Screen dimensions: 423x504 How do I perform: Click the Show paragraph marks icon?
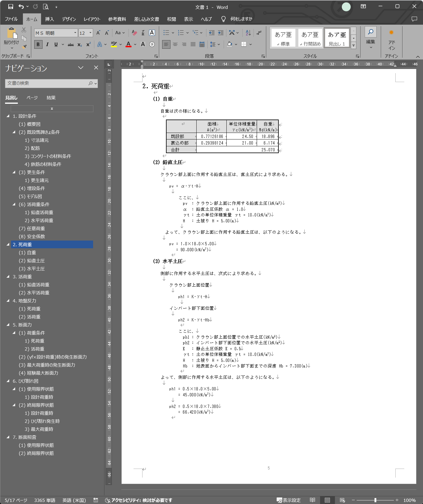click(259, 33)
